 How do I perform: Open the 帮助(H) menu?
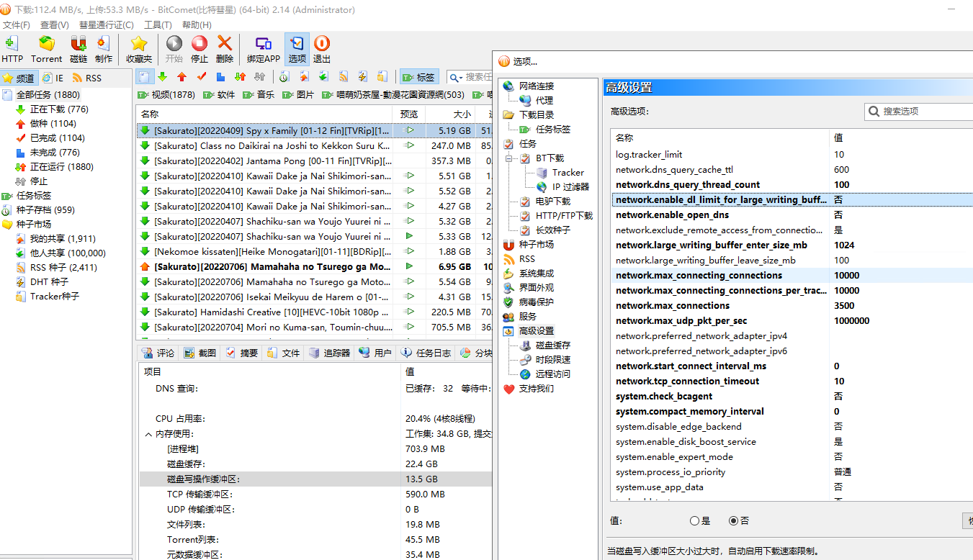[197, 24]
